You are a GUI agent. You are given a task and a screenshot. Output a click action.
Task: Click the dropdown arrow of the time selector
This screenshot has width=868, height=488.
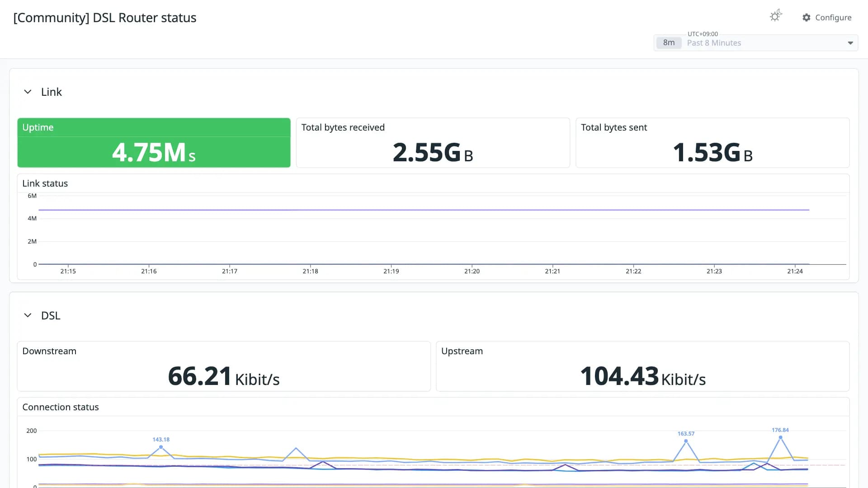(850, 43)
